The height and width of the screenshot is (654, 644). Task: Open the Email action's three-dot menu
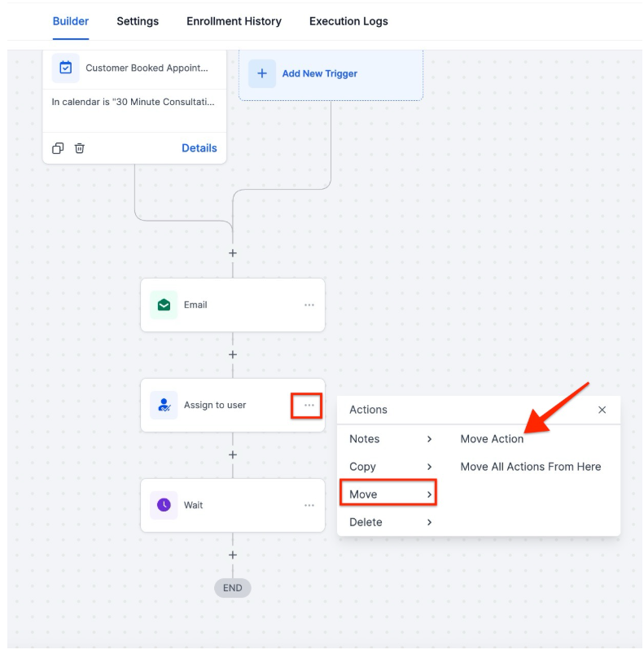pyautogui.click(x=309, y=305)
